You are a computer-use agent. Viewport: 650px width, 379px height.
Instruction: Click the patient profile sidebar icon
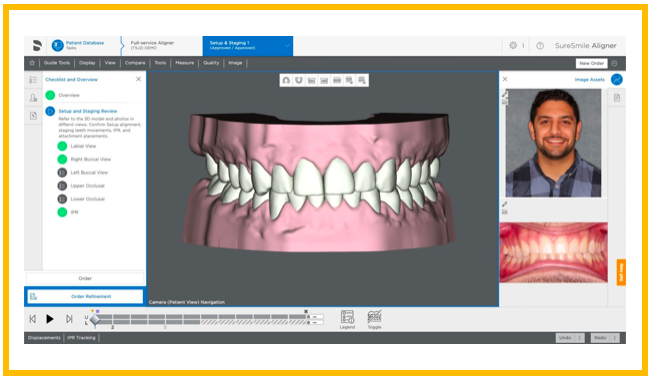tap(33, 98)
